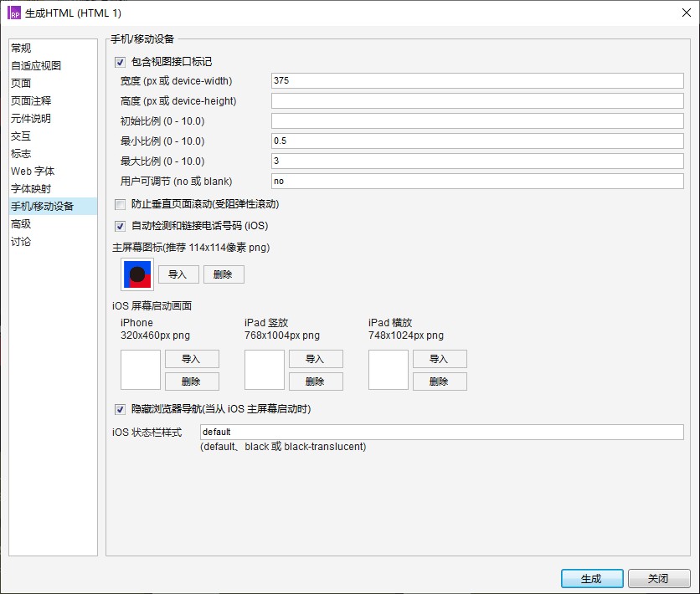Click the 用户可调节 field containing no
Image resolution: width=700 pixels, height=594 pixels.
coord(477,181)
